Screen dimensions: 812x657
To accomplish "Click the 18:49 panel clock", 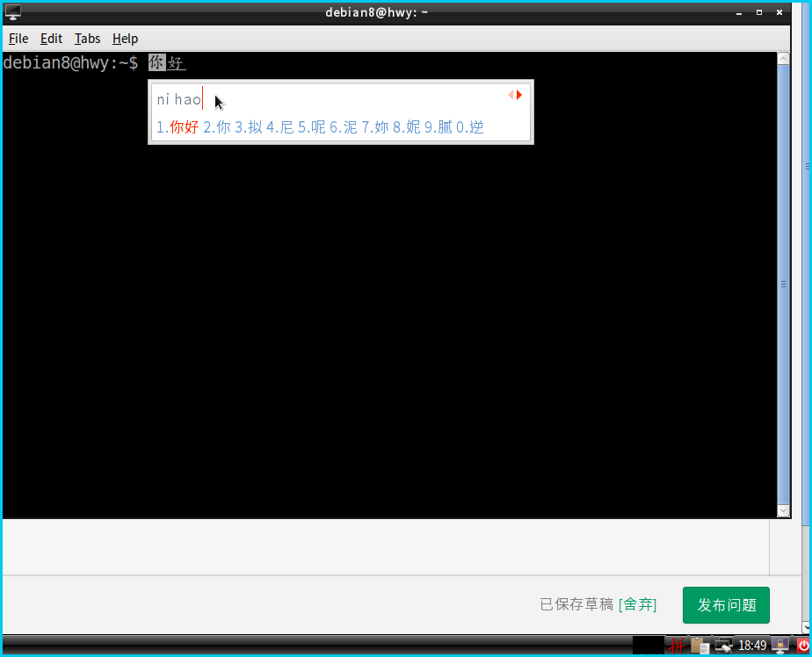I will (x=752, y=646).
